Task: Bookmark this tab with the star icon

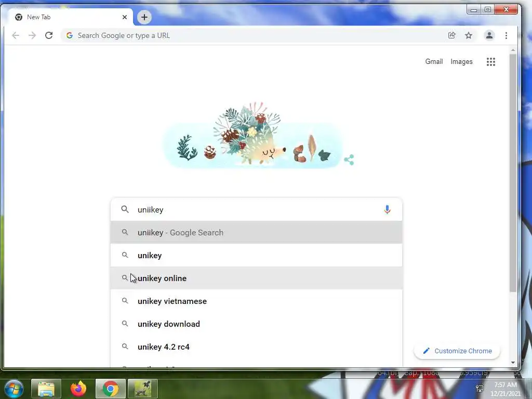Action: coord(469,35)
